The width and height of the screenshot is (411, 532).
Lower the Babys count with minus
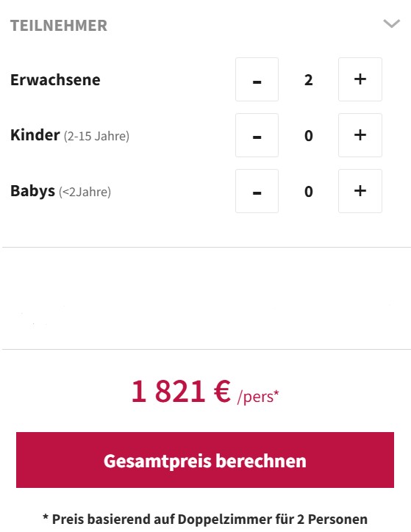coord(257,191)
